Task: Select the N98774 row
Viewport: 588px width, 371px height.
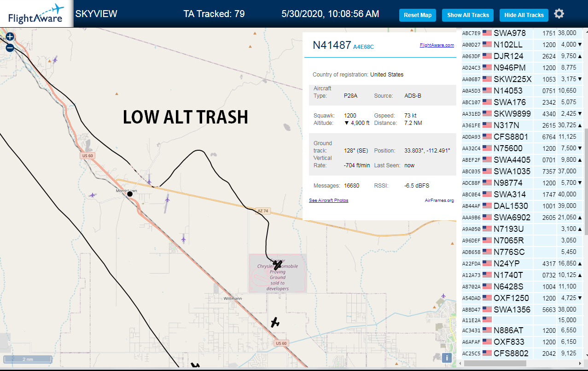Action: click(x=522, y=183)
